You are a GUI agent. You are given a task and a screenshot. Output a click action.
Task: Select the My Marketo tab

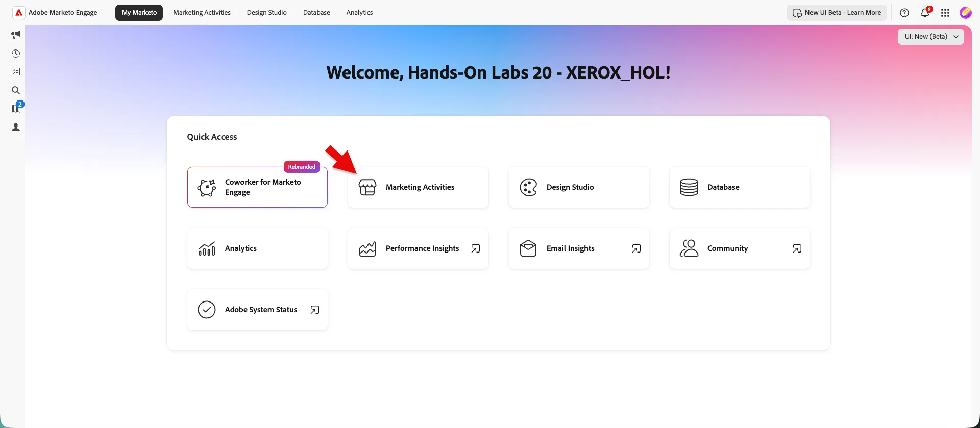[139, 13]
